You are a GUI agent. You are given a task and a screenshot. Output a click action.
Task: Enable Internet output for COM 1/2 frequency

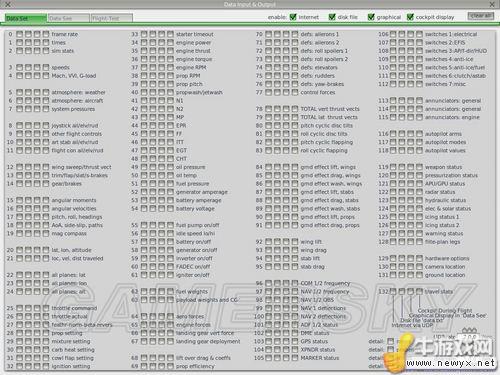pyautogui.click(x=269, y=283)
